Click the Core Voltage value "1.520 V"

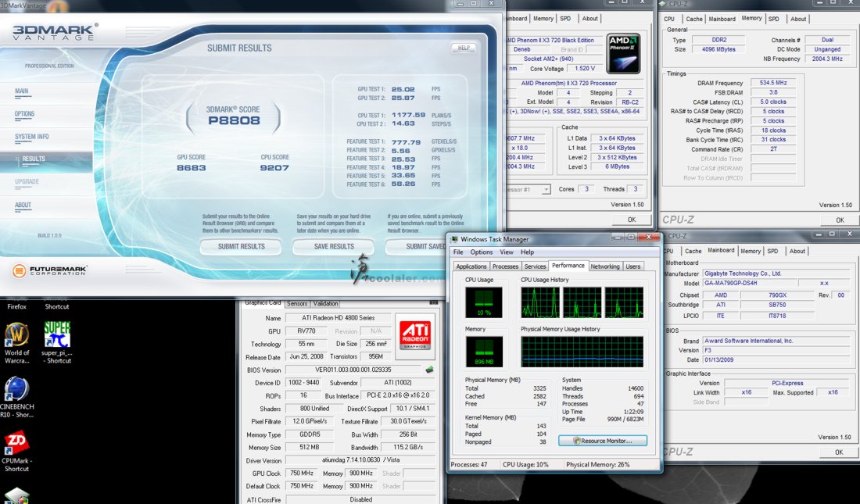pyautogui.click(x=585, y=69)
